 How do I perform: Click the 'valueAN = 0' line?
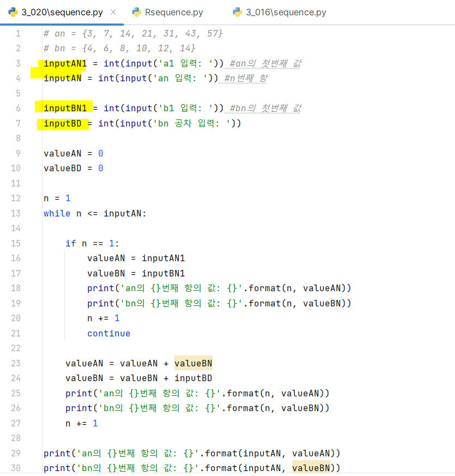(x=74, y=154)
